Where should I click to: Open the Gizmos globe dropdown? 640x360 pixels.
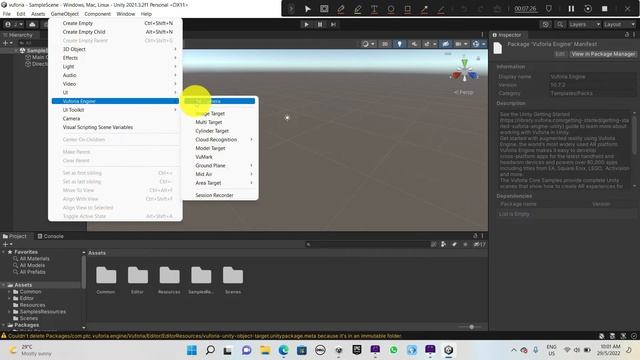click(478, 44)
